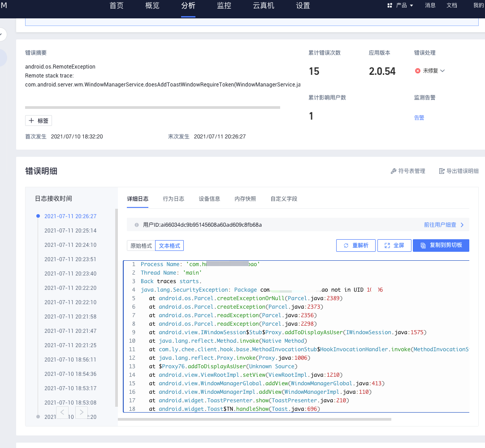Image resolution: width=485 pixels, height=448 pixels.
Task: Click the 导出错误明细 export icon
Action: point(442,171)
